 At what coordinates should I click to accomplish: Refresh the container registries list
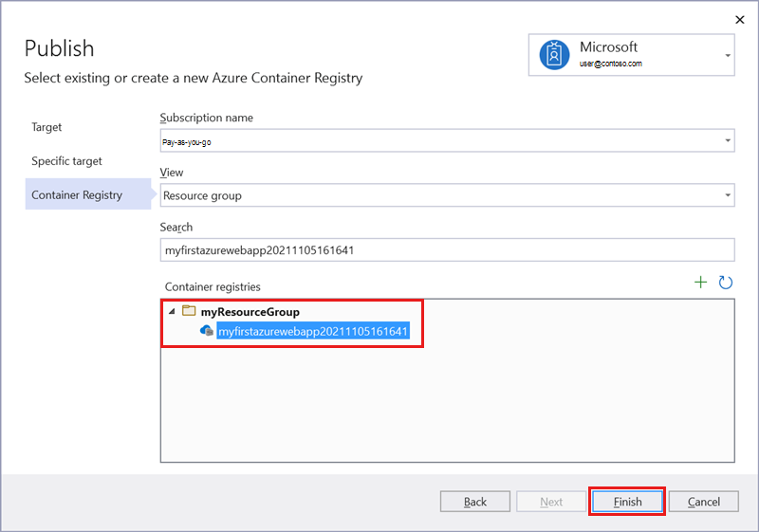[x=726, y=283]
